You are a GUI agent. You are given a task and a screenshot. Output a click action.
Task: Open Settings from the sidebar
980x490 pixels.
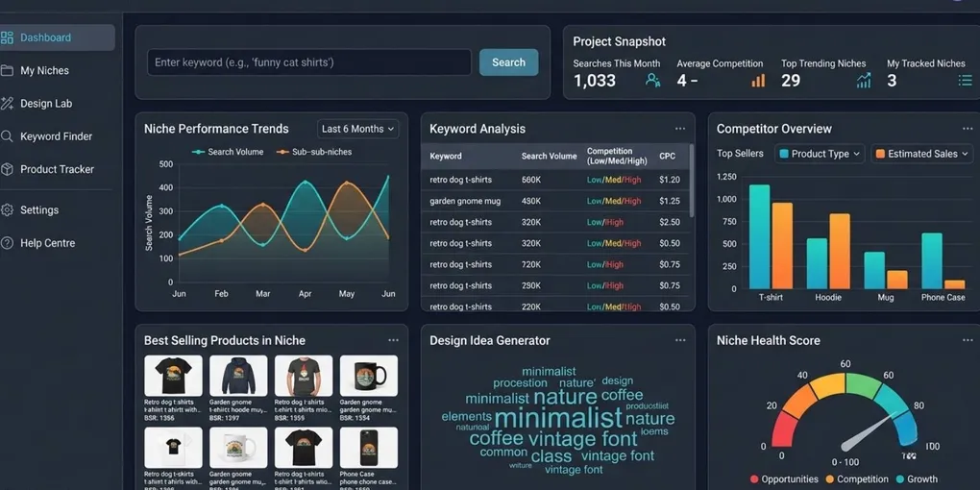point(38,210)
